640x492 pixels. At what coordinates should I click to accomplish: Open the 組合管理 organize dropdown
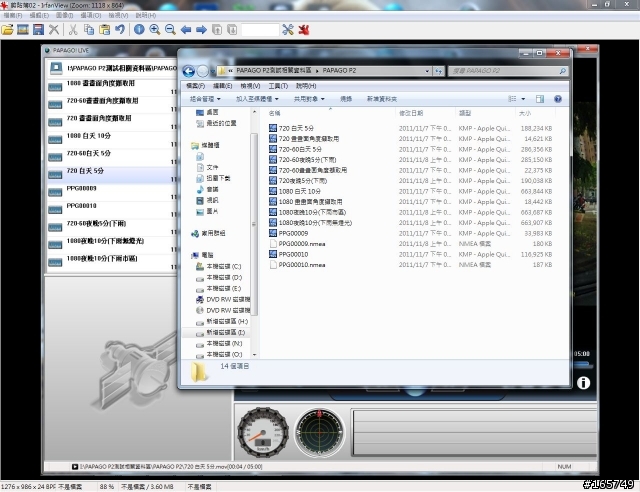point(205,99)
